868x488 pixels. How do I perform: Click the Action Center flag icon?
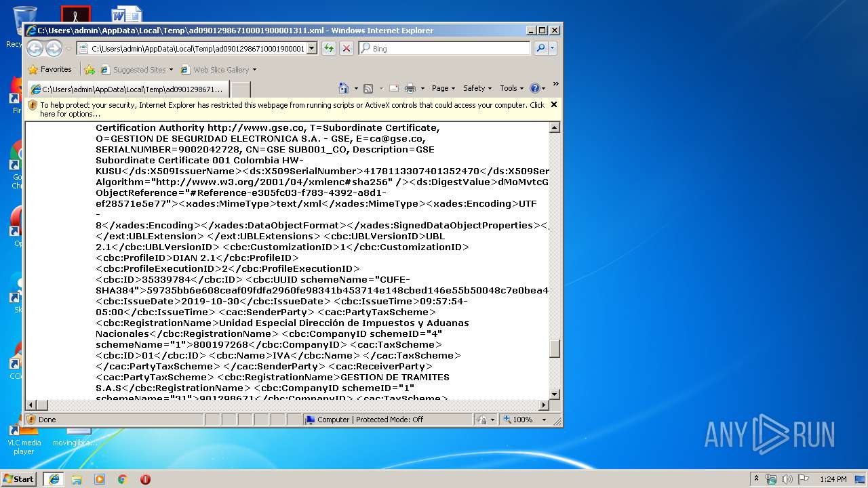coord(804,479)
